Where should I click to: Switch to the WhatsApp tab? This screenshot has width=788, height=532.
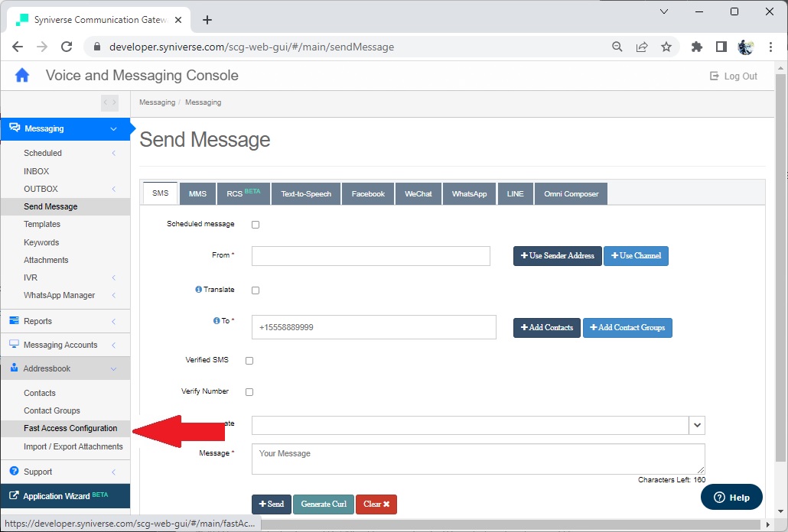tap(470, 193)
